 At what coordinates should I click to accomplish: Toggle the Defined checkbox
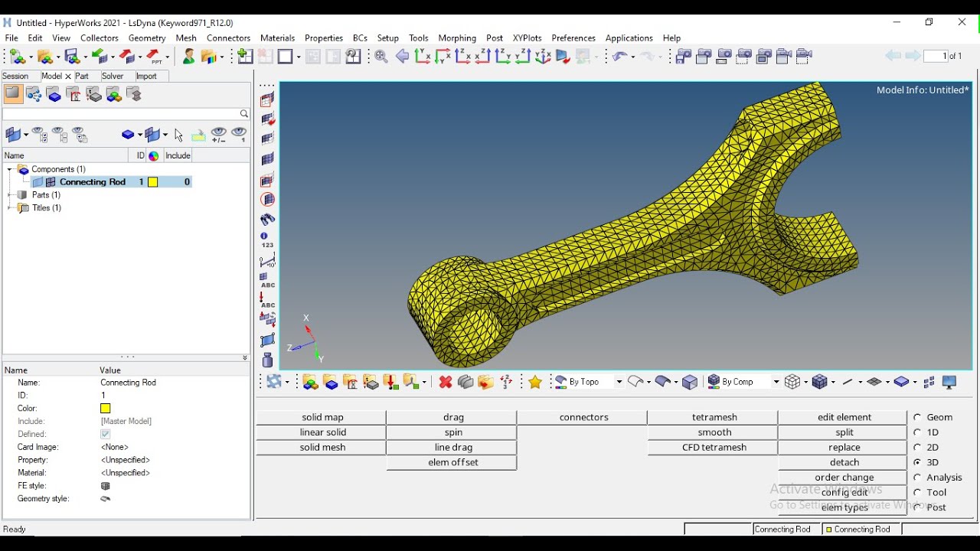[x=106, y=434]
